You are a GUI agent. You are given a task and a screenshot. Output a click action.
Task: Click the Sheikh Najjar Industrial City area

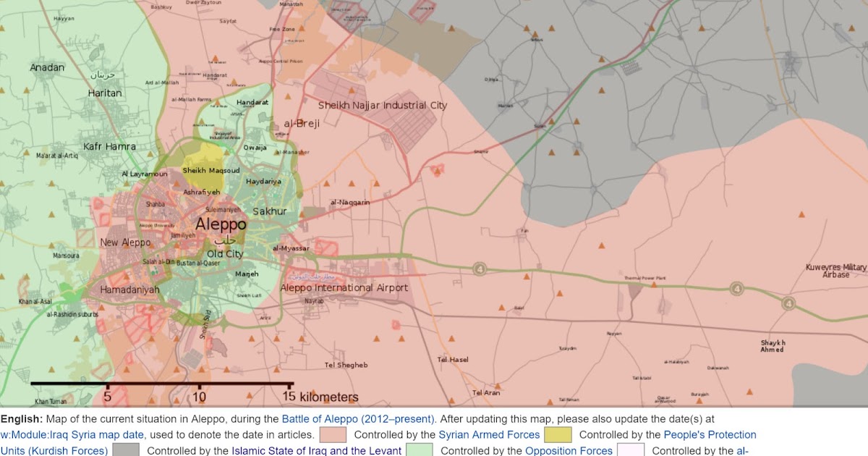383,106
